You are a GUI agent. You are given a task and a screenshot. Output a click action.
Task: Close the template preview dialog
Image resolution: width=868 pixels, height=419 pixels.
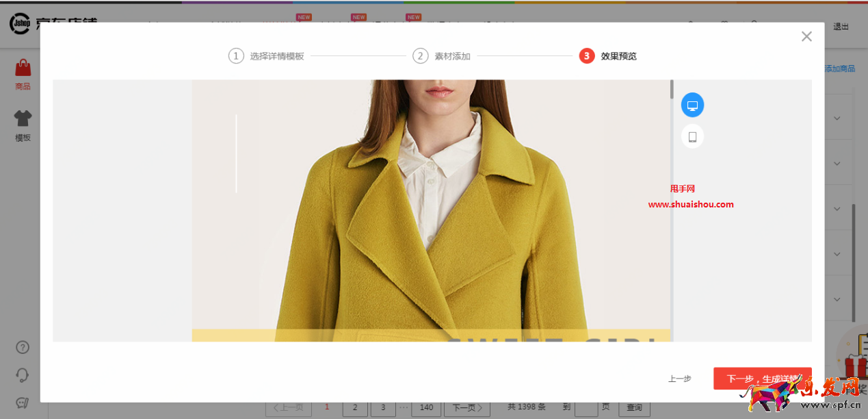coord(806,36)
